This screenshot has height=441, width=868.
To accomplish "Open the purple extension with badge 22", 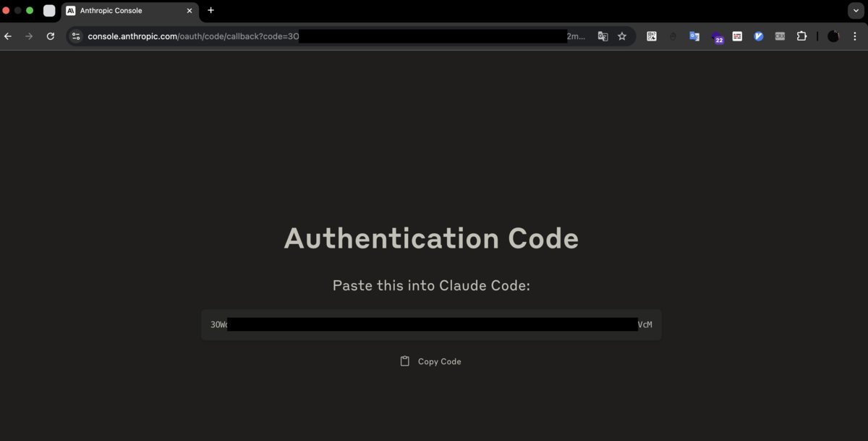I will (x=717, y=37).
